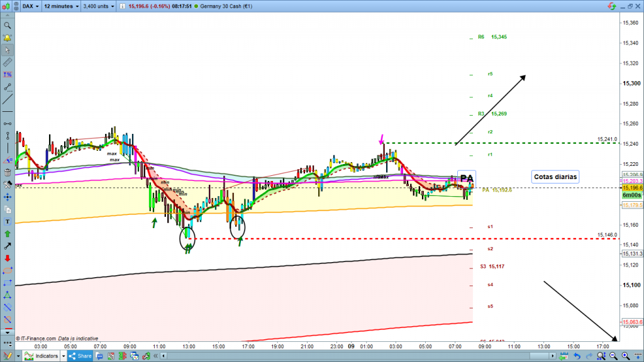644x362 pixels.
Task: Click the Cotas diarias label box
Action: [x=554, y=177]
